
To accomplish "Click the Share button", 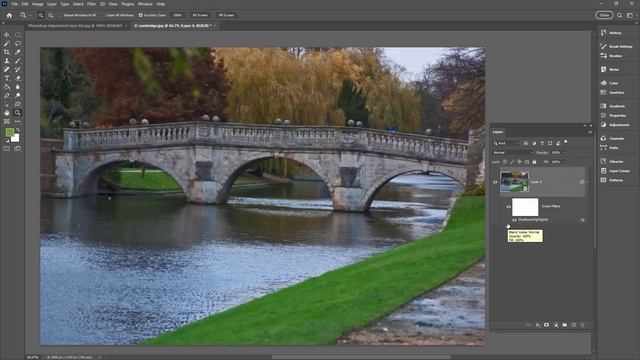I will tap(604, 15).
